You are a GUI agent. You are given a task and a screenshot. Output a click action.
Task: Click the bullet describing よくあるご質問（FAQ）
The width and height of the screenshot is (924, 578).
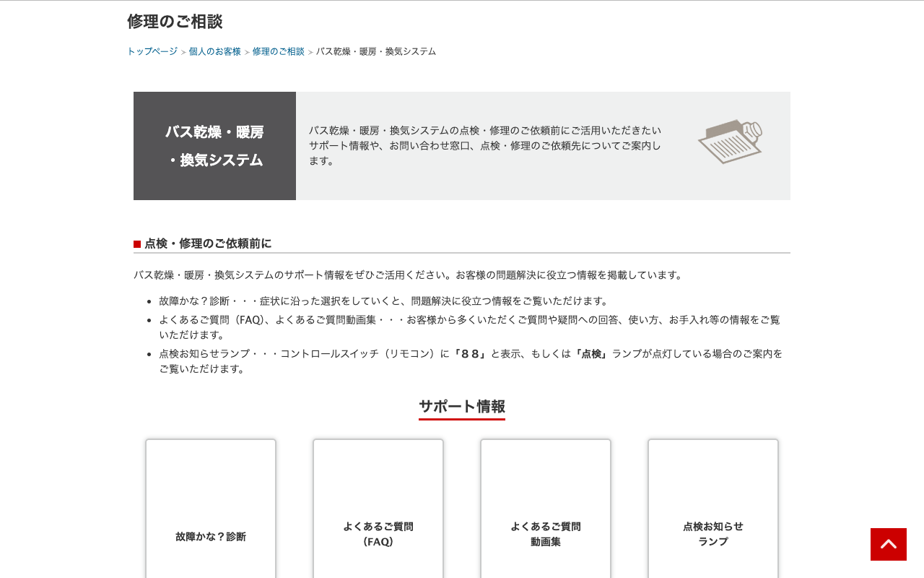(x=469, y=327)
